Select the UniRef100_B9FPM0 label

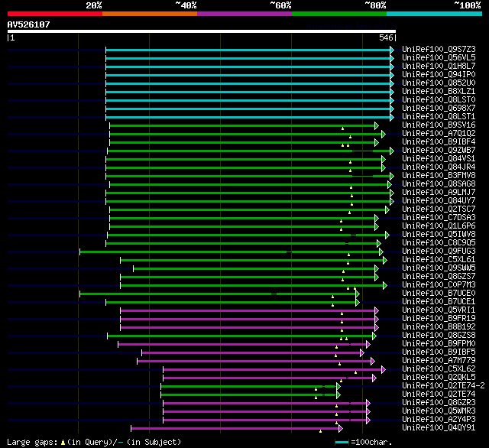click(x=439, y=344)
